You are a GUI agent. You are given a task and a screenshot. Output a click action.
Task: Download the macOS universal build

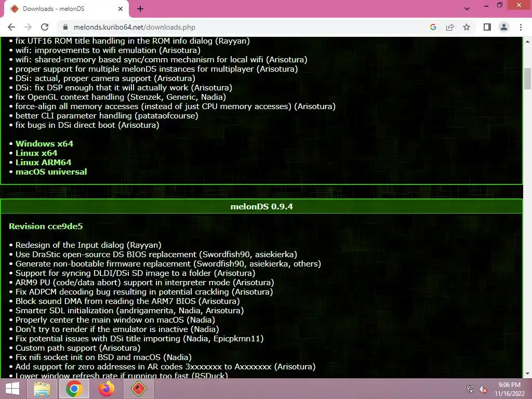click(x=51, y=171)
